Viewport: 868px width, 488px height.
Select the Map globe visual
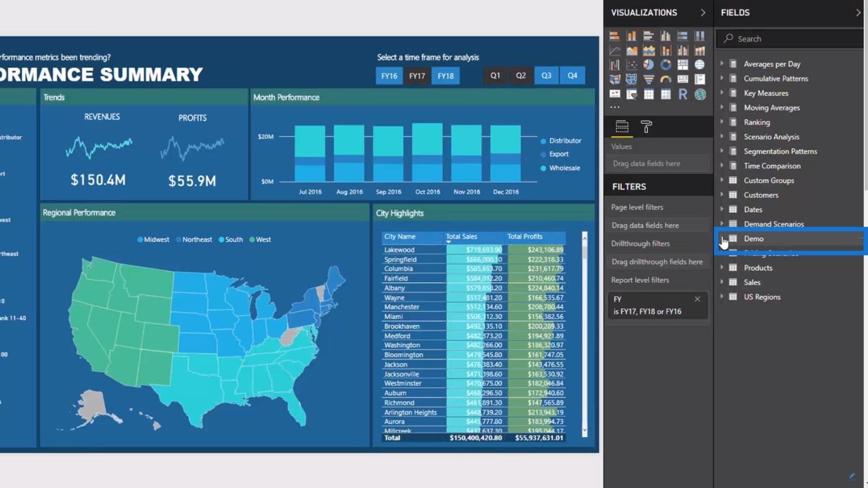click(700, 65)
